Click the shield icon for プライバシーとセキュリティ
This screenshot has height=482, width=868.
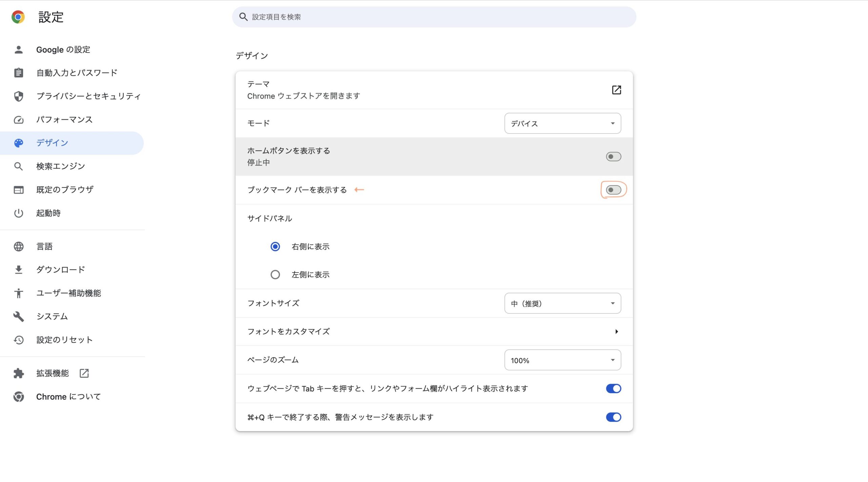19,96
